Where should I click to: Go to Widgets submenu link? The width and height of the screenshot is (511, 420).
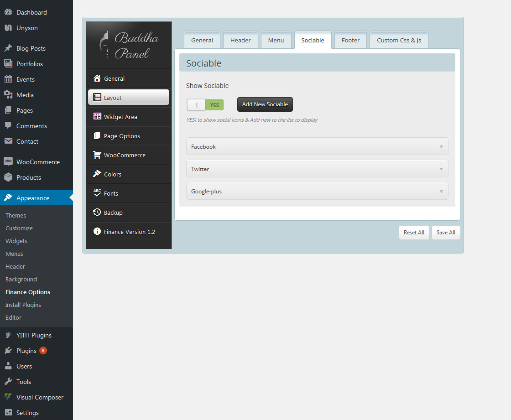tap(16, 241)
